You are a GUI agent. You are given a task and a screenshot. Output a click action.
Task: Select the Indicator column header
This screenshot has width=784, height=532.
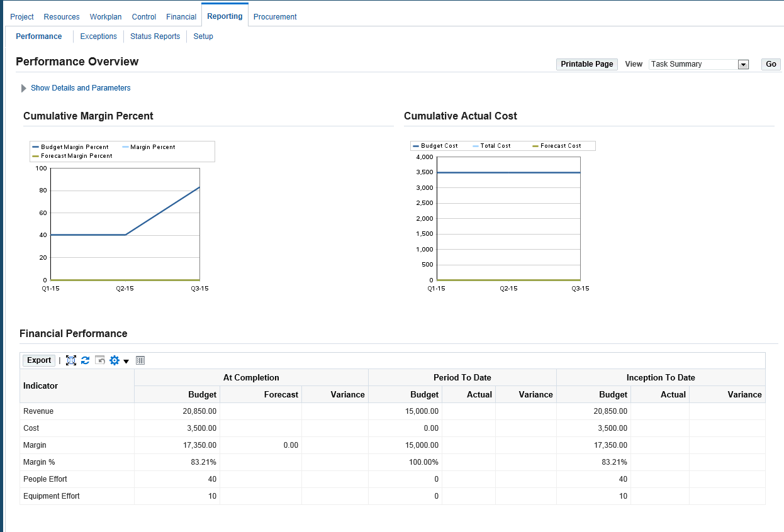[77, 386]
